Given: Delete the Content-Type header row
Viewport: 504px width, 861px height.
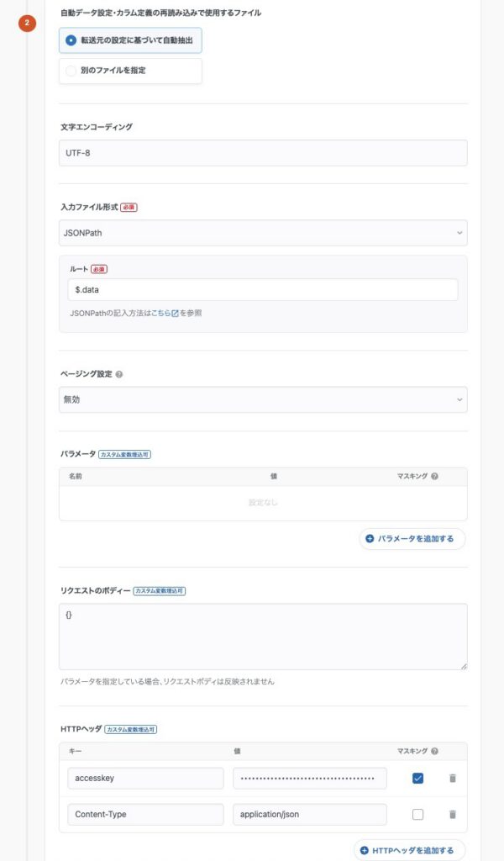Looking at the screenshot, I should 452,814.
